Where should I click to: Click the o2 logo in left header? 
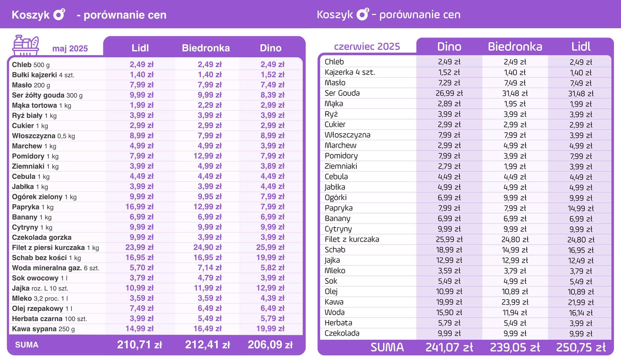(x=59, y=14)
